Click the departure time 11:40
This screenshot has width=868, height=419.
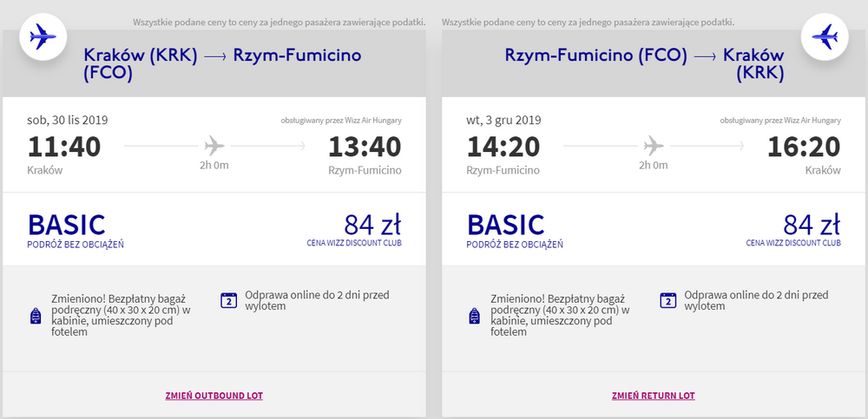point(64,147)
